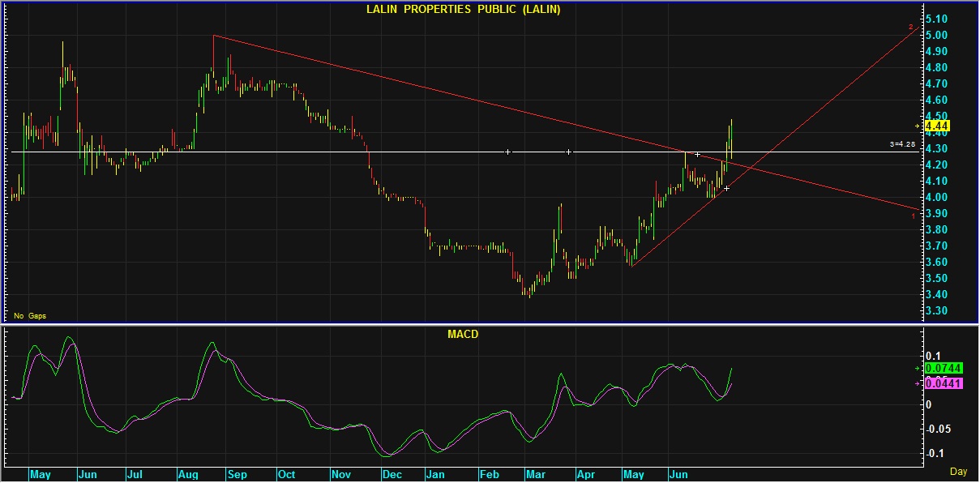This screenshot has height=483, width=980.
Task: Click the 3.40 price axis label
Action: [937, 294]
